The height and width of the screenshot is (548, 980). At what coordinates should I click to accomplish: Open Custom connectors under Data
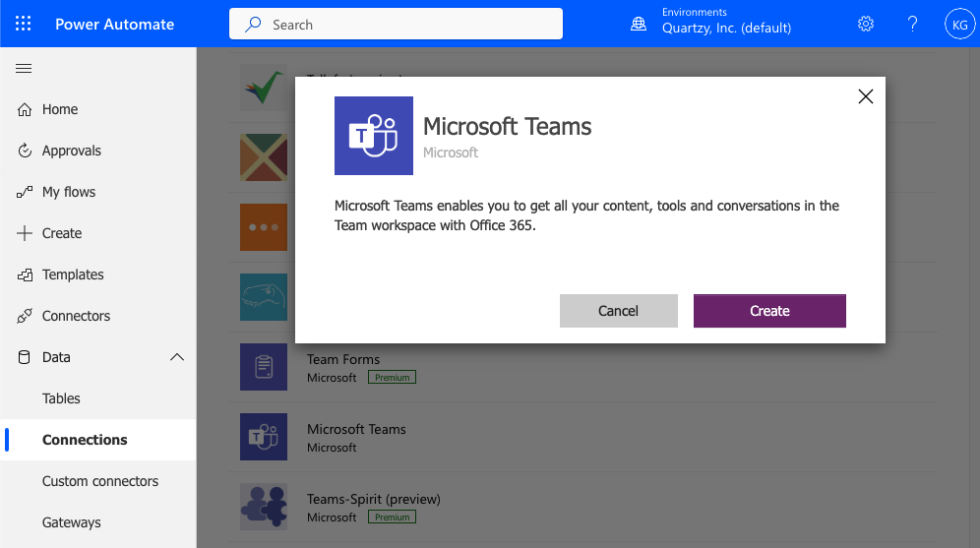98,480
